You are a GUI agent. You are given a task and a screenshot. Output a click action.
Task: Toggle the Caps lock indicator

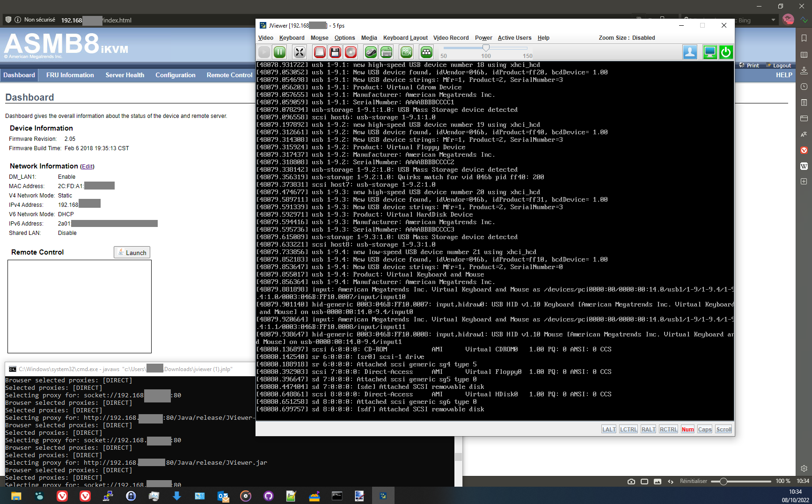[704, 429]
